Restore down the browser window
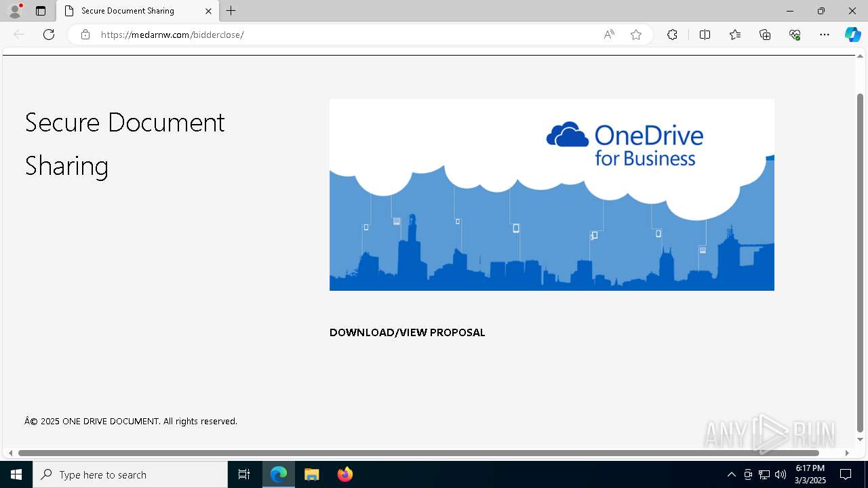Image resolution: width=868 pixels, height=488 pixels. point(821,11)
